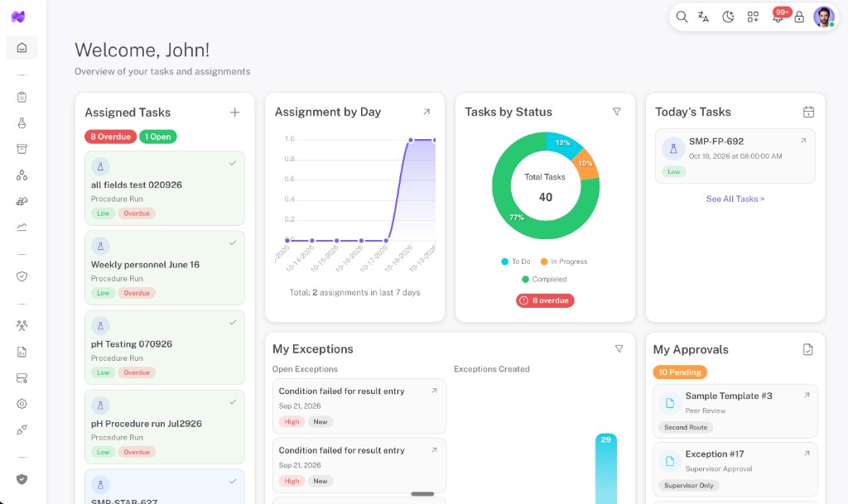
Task: Open the outlined shield-check sidebar icon
Action: (22, 276)
